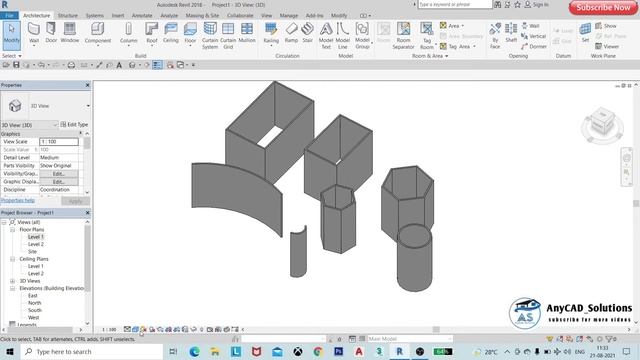Click the Save icon in quick access toolbar
The height and width of the screenshot is (360, 640).
16,65
